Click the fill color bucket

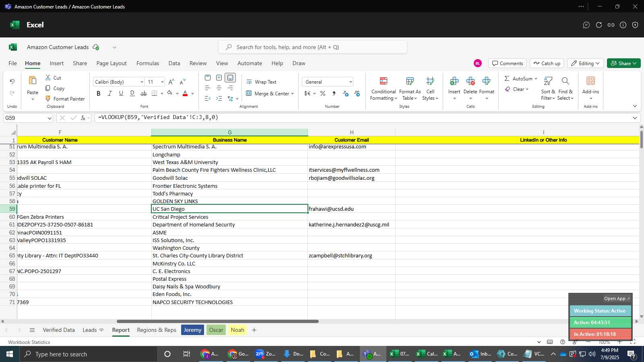click(170, 93)
